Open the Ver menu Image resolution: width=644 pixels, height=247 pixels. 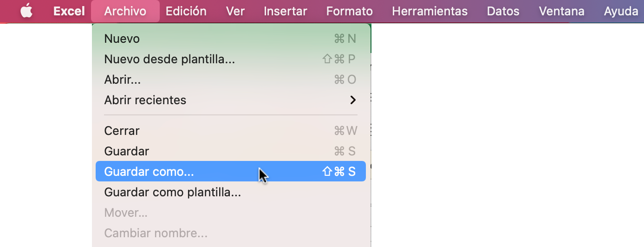pyautogui.click(x=235, y=11)
